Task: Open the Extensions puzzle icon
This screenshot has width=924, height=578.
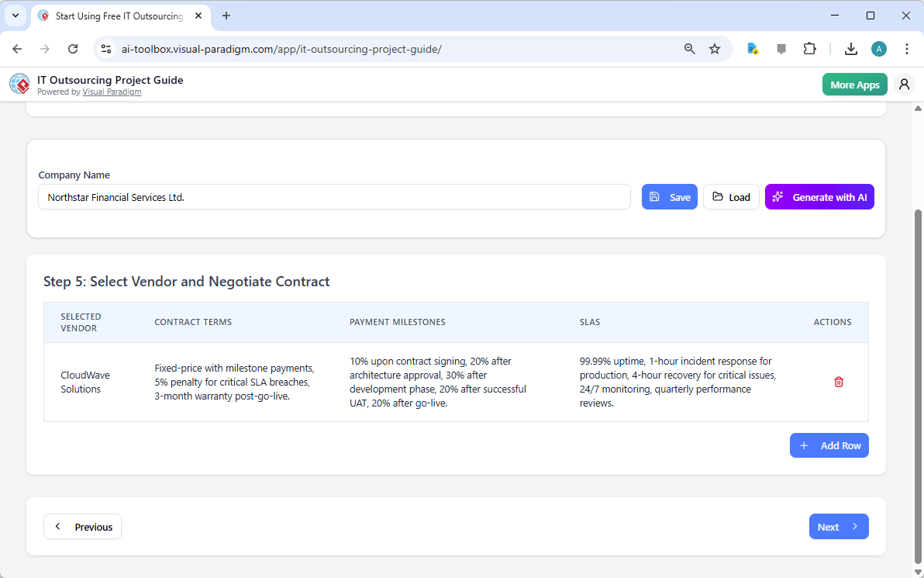Action: (x=809, y=48)
